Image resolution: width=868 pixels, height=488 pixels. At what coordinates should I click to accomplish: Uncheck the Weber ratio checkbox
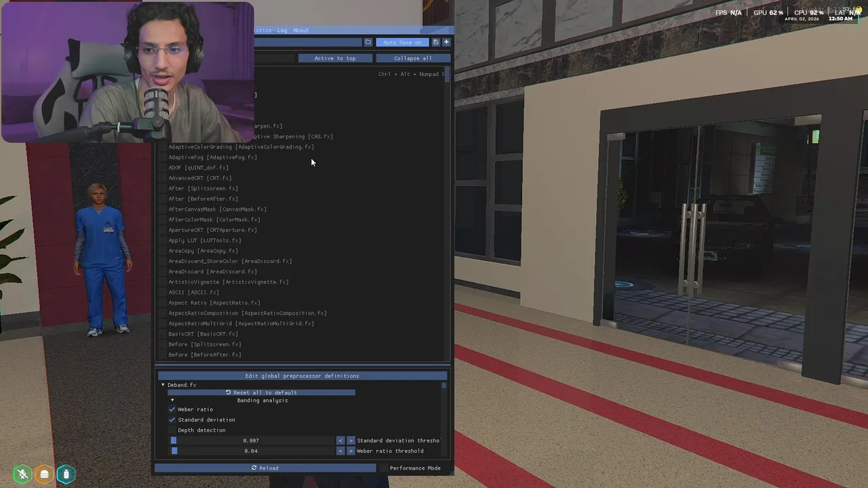[172, 409]
